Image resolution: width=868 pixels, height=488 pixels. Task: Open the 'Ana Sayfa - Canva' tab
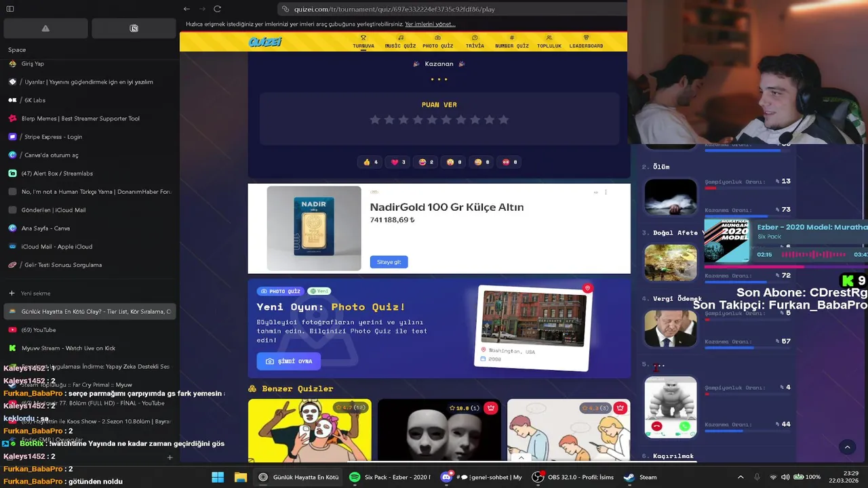[x=90, y=228]
